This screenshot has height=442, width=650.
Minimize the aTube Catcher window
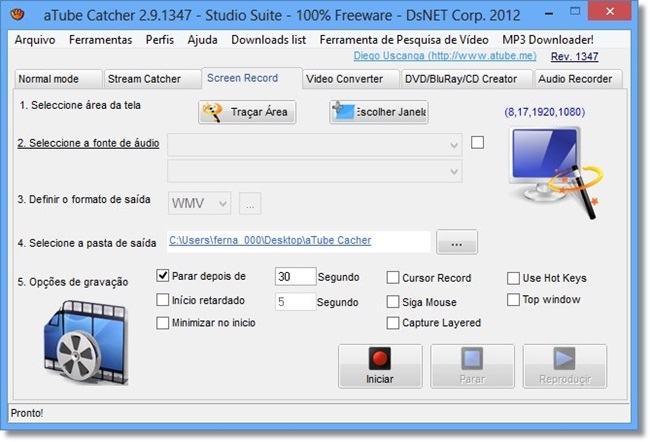click(549, 14)
